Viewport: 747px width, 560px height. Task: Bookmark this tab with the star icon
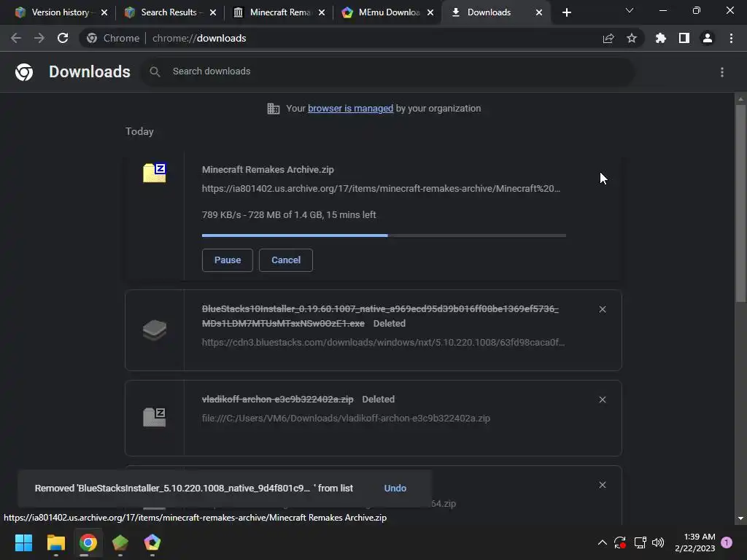632,38
